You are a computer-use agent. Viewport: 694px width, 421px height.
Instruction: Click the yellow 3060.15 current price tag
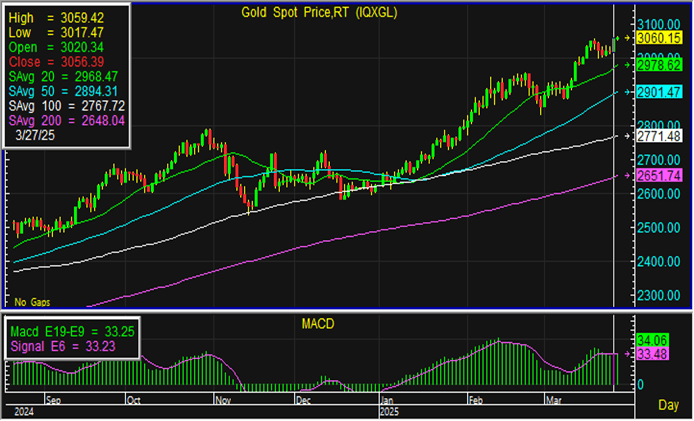[658, 38]
